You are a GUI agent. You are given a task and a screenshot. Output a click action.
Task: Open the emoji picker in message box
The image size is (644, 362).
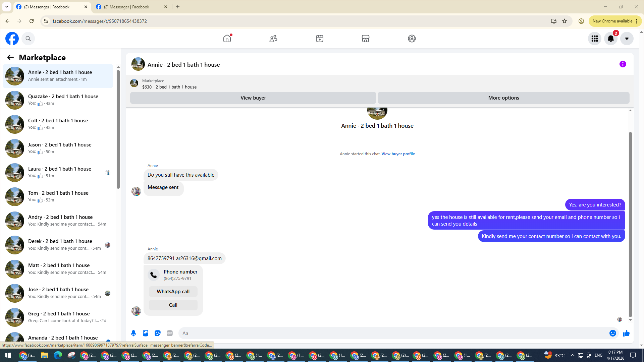coord(612,333)
